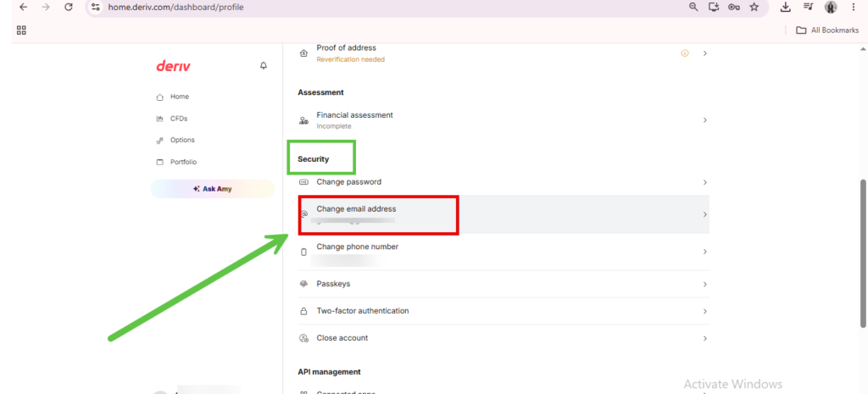Expand the Two-factor authentication chevron

(704, 312)
